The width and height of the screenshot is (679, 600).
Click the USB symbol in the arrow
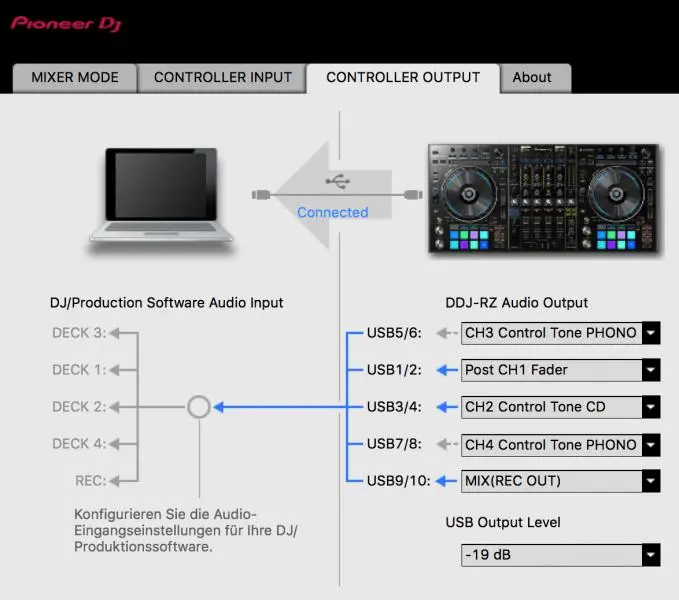tap(338, 182)
